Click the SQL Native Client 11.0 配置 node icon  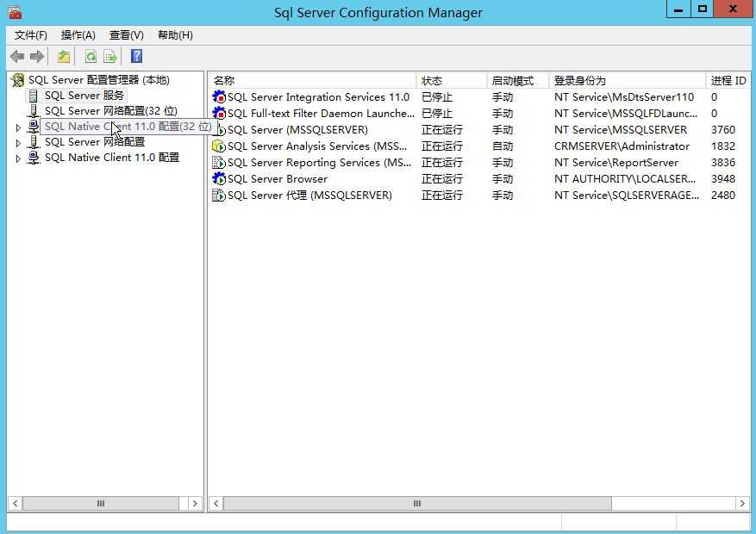[x=34, y=158]
